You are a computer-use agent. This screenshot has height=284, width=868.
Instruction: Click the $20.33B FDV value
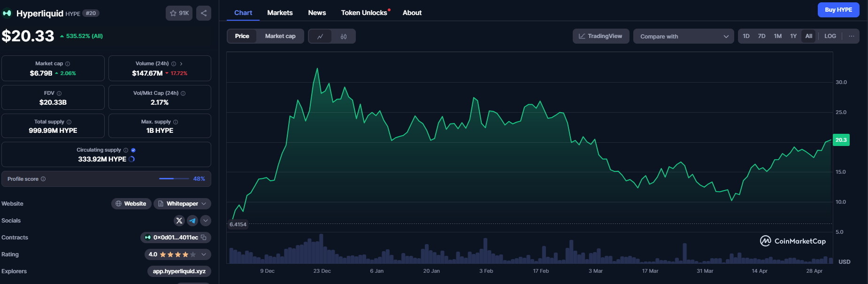[x=53, y=102]
